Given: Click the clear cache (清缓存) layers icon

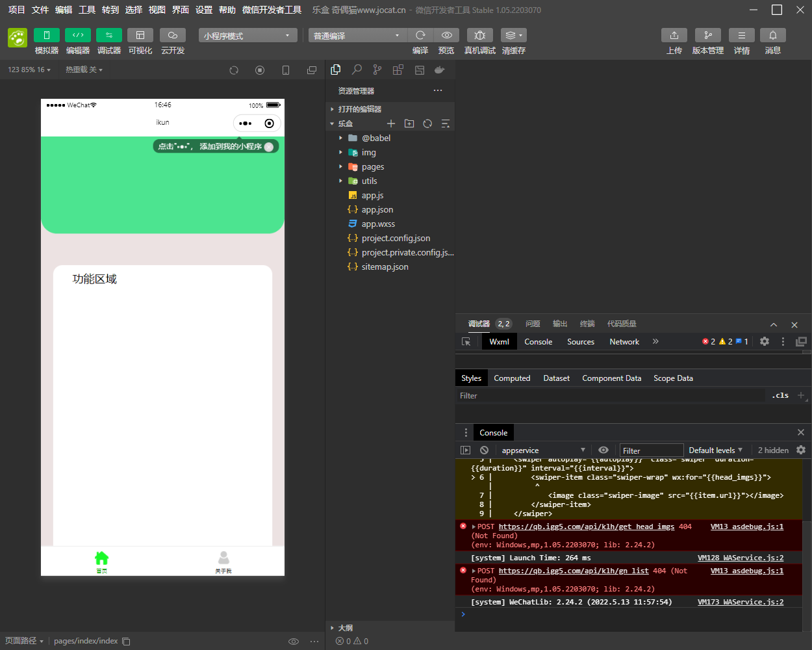Looking at the screenshot, I should point(514,35).
